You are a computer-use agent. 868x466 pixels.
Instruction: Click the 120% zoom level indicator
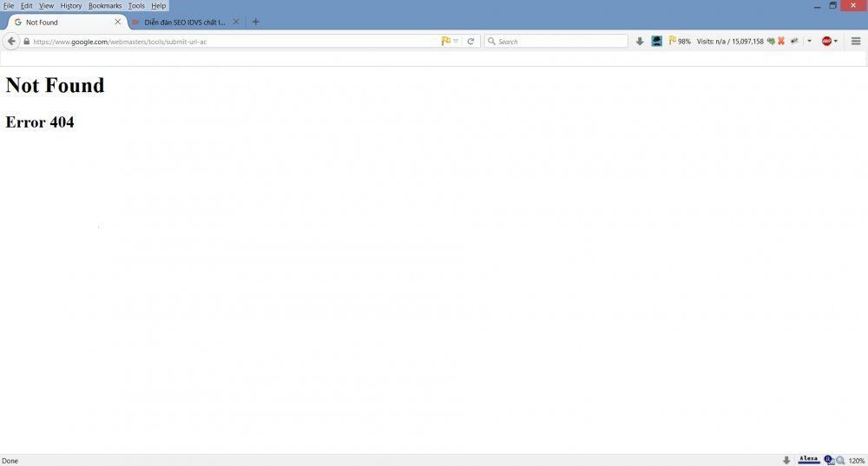coord(857,461)
